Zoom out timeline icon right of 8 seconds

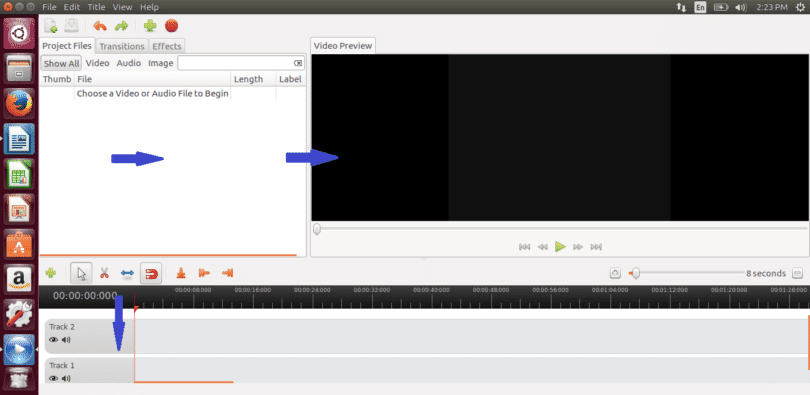click(x=798, y=273)
